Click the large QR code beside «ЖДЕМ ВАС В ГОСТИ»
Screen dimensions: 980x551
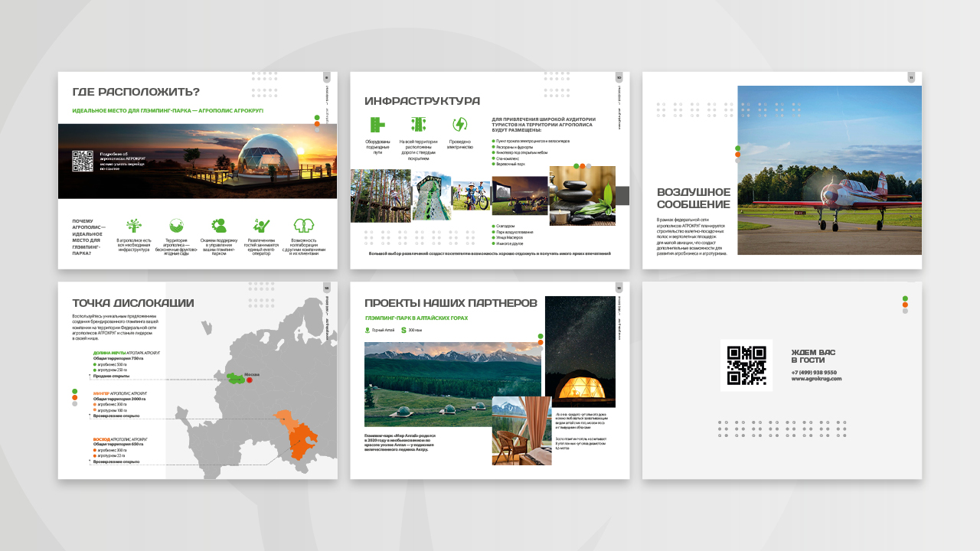tap(746, 365)
